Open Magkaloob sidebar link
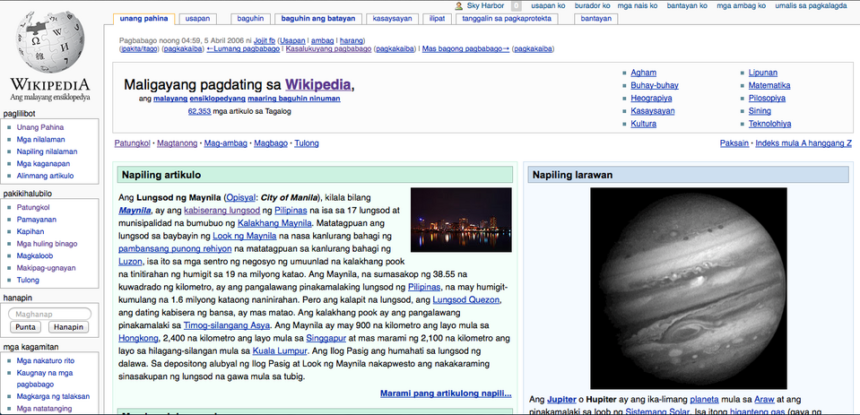 point(35,255)
